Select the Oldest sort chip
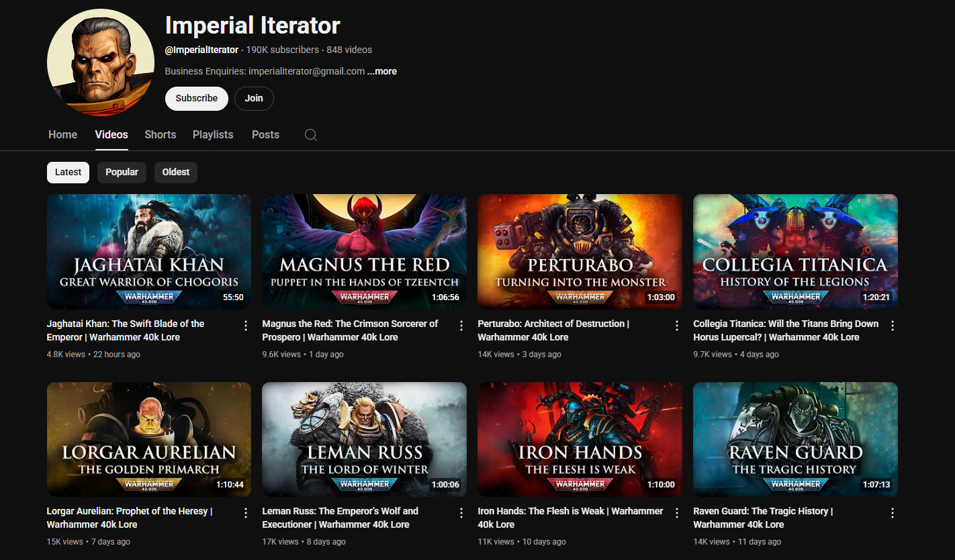The width and height of the screenshot is (955, 560). click(x=176, y=173)
